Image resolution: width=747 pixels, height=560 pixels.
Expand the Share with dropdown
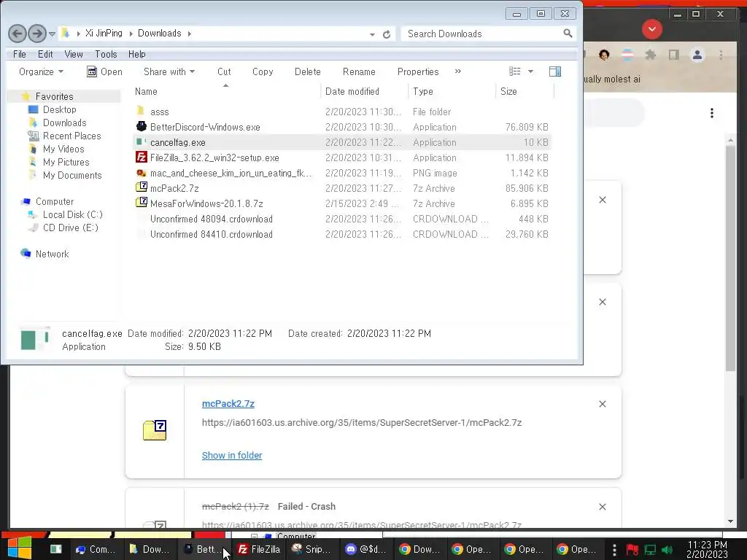coord(169,72)
